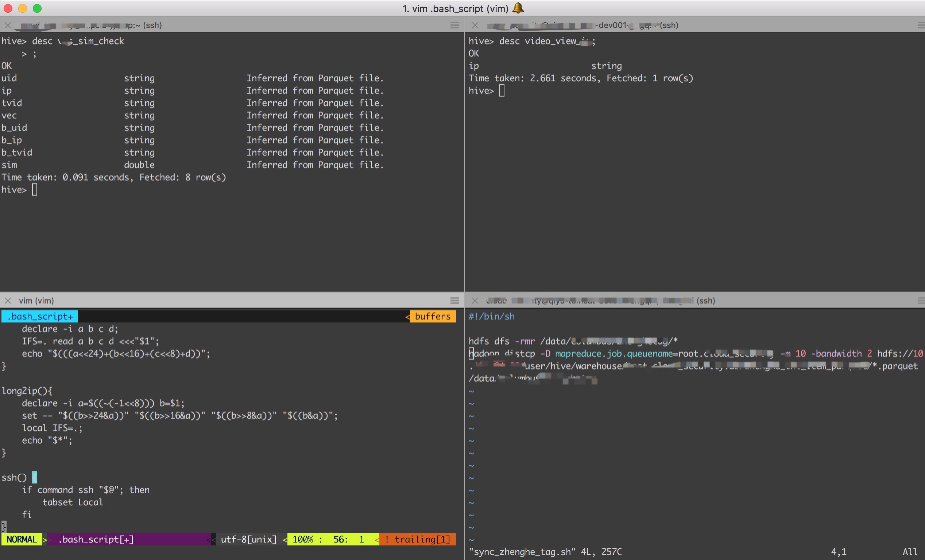Click the long2ip() function line

click(27, 391)
